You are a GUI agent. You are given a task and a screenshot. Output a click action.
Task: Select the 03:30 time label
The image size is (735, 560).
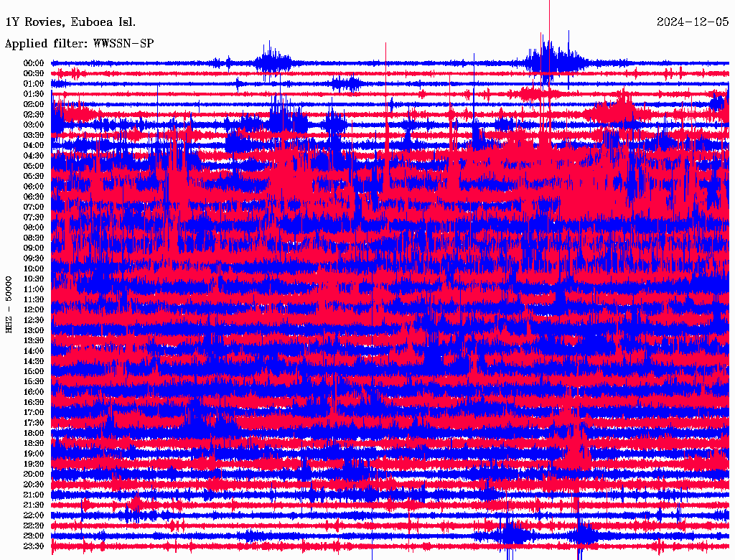point(34,135)
